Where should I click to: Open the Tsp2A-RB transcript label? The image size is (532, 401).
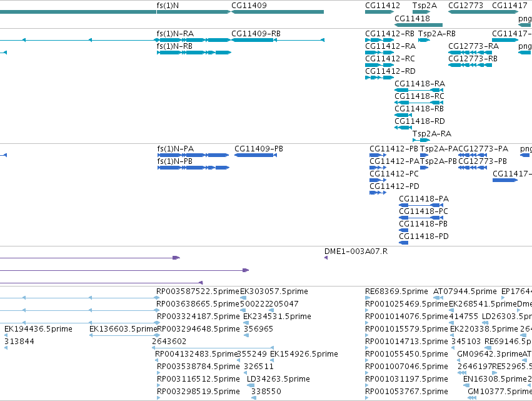(x=437, y=34)
